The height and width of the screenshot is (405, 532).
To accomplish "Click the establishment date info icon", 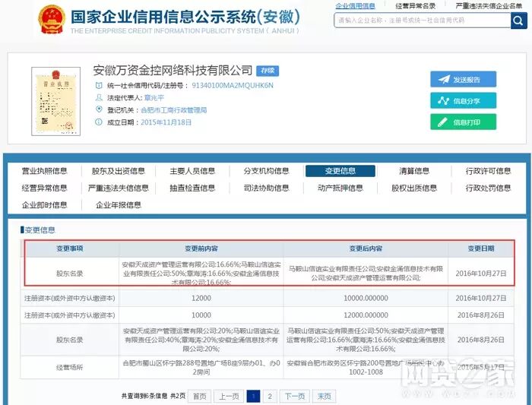I will pos(98,122).
